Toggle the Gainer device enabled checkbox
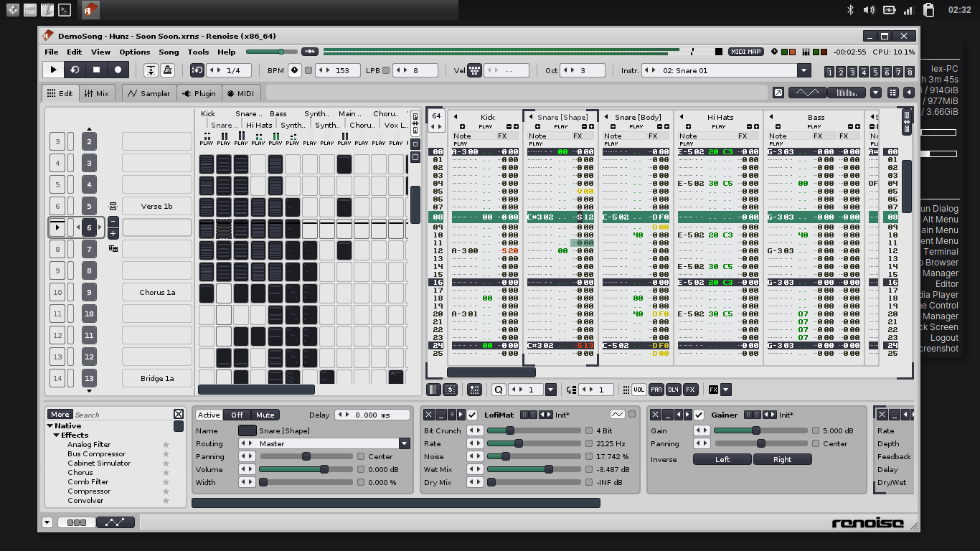Image resolution: width=980 pixels, height=551 pixels. click(699, 415)
